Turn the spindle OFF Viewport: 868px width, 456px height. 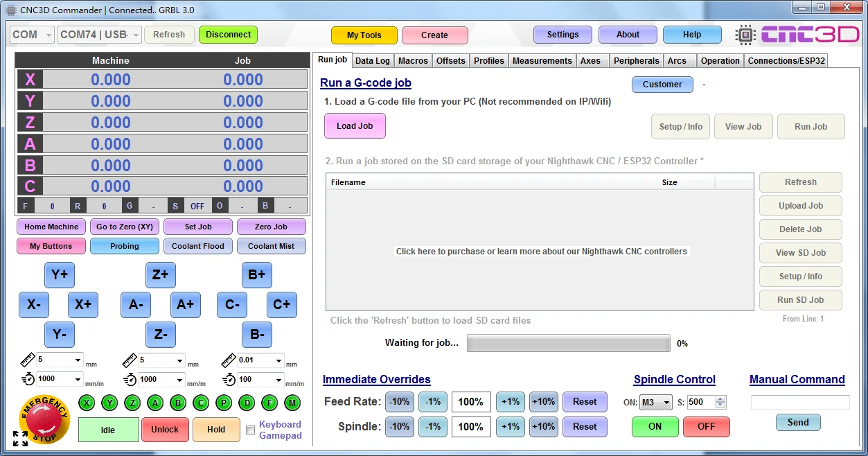(707, 427)
